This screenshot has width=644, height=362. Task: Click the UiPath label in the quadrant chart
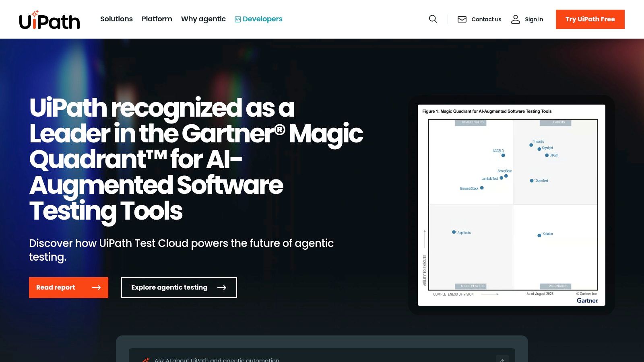(554, 155)
